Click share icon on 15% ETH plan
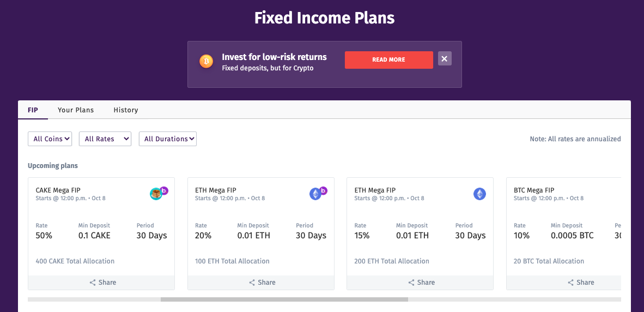Screen dimensions: 644x312 411,283
